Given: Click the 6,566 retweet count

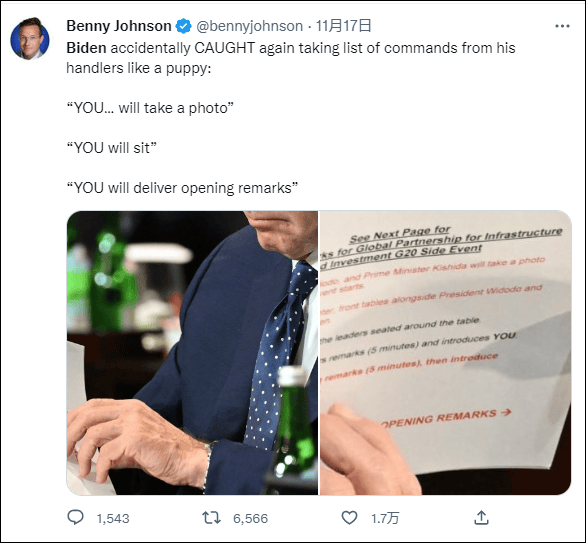Looking at the screenshot, I should coord(250,518).
